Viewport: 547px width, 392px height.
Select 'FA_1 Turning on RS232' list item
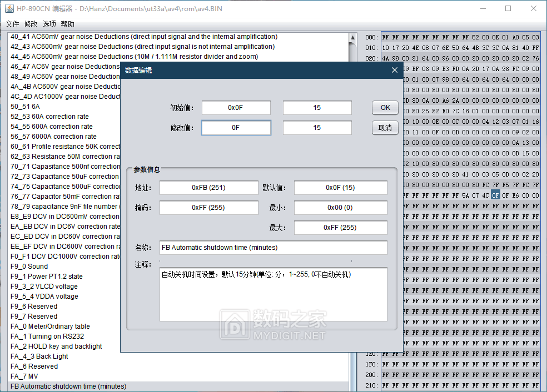(47, 336)
